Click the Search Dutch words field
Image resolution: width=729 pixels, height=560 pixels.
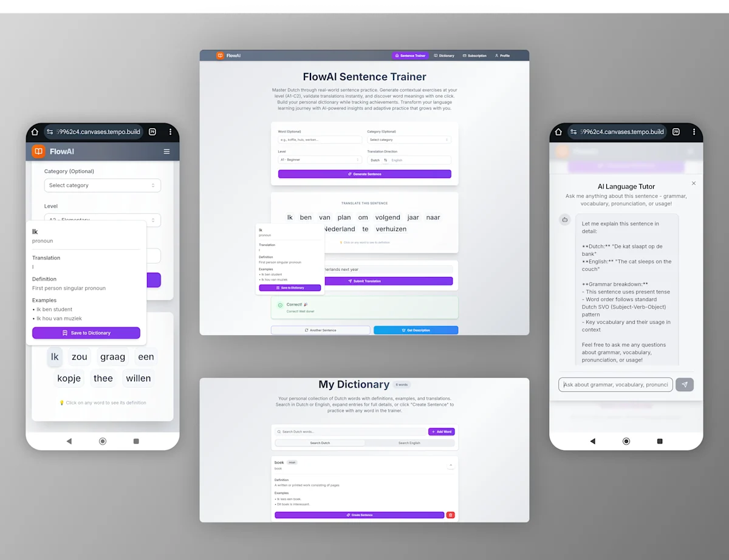point(351,432)
